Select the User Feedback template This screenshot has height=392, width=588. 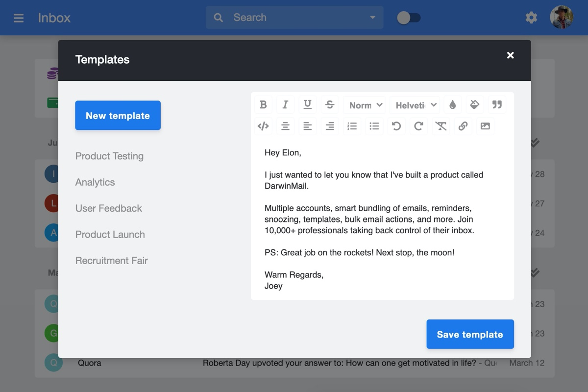(109, 208)
